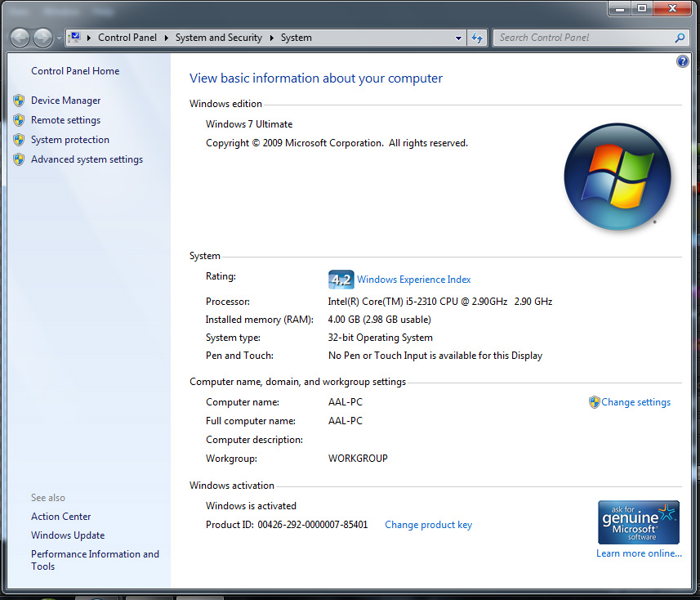Click the Full computer name value AAL-PC
Image resolution: width=700 pixels, height=600 pixels.
tap(345, 421)
